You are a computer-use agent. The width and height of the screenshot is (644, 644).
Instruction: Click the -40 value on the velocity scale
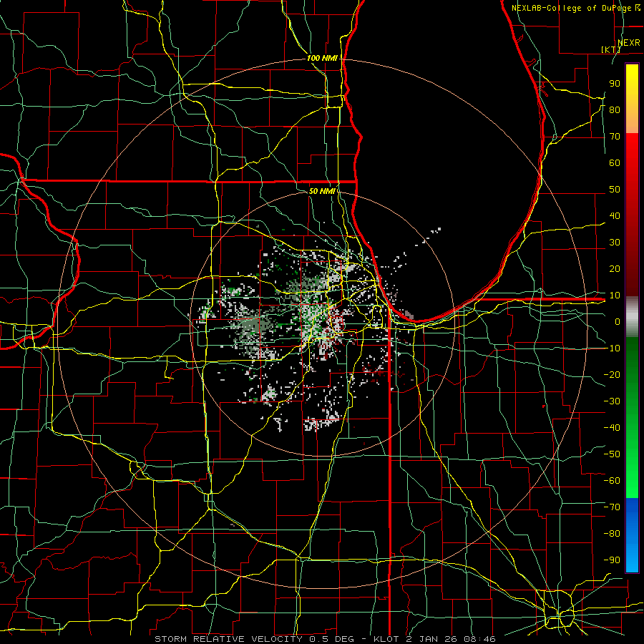click(x=612, y=428)
